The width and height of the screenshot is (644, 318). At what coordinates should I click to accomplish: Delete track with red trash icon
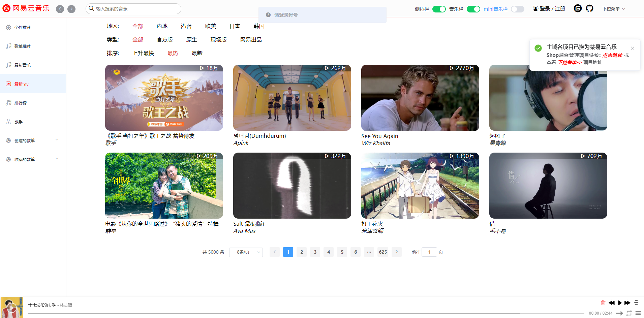click(603, 303)
